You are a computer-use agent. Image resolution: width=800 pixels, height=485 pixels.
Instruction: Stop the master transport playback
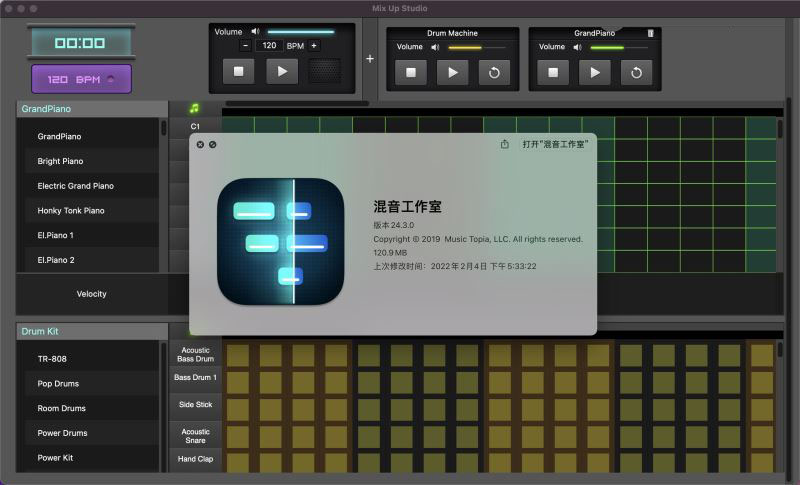click(238, 71)
